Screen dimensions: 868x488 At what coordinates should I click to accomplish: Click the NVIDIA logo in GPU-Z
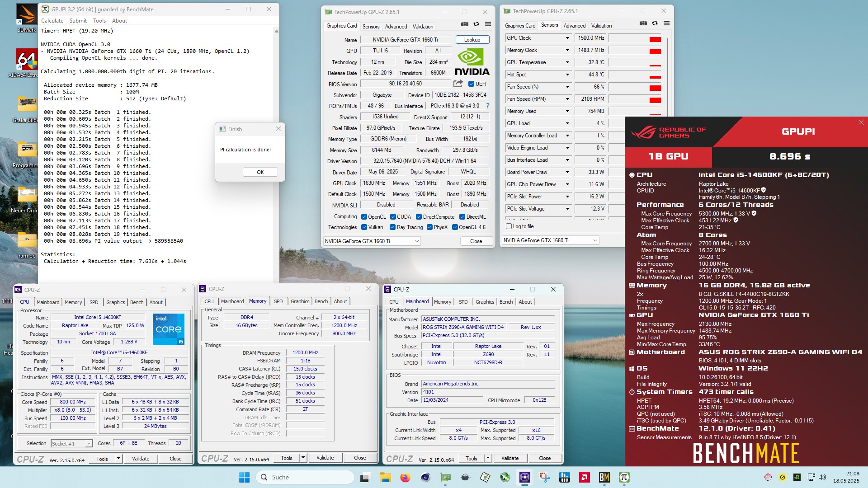click(472, 62)
